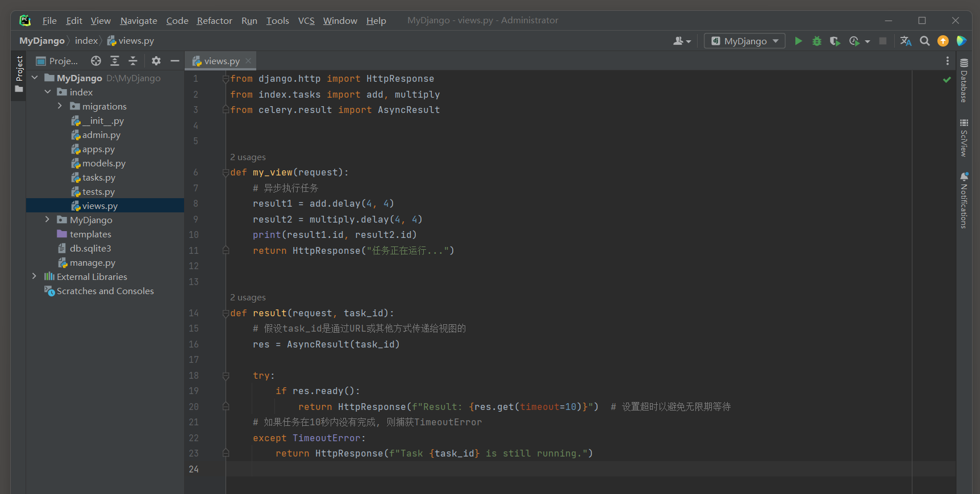Hide the Project tool window

(175, 61)
